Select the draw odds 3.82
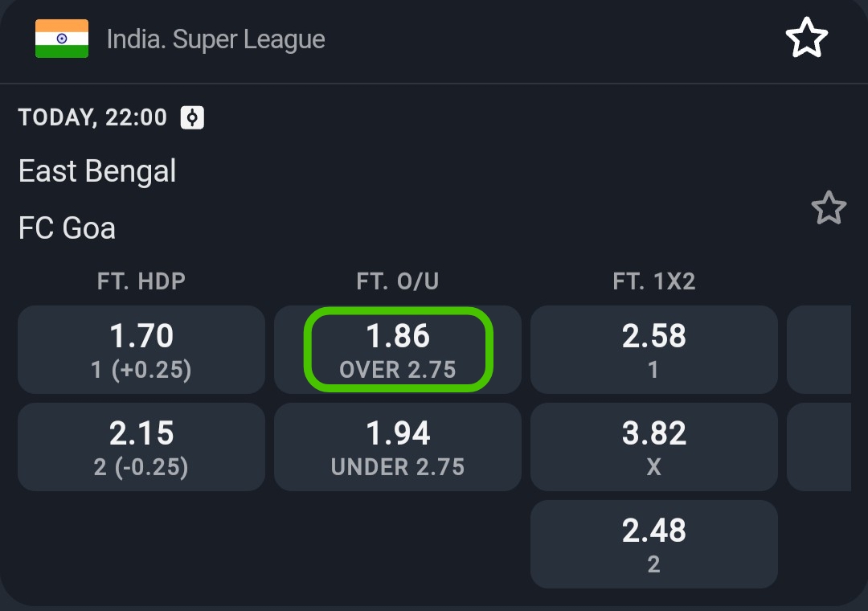 pyautogui.click(x=654, y=447)
